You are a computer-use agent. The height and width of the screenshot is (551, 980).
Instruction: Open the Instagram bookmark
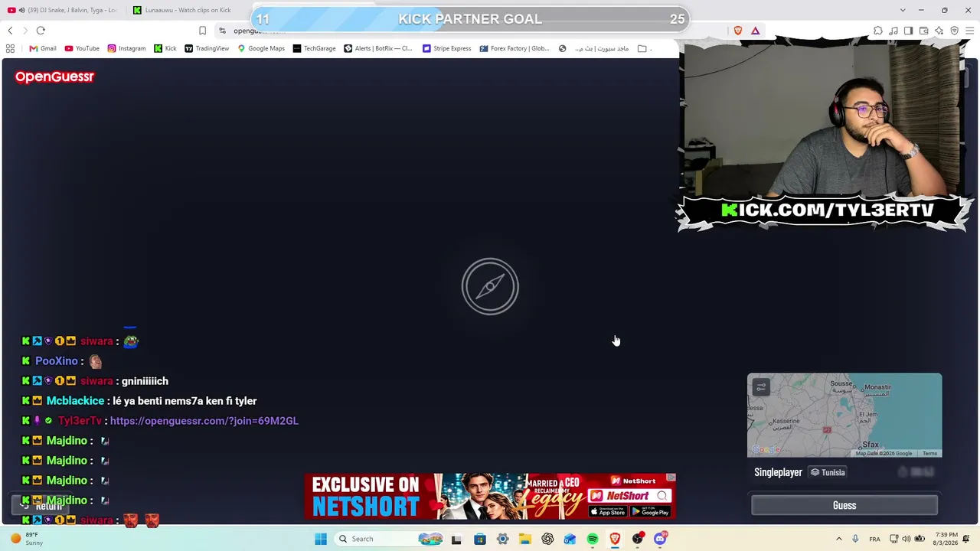point(126,48)
